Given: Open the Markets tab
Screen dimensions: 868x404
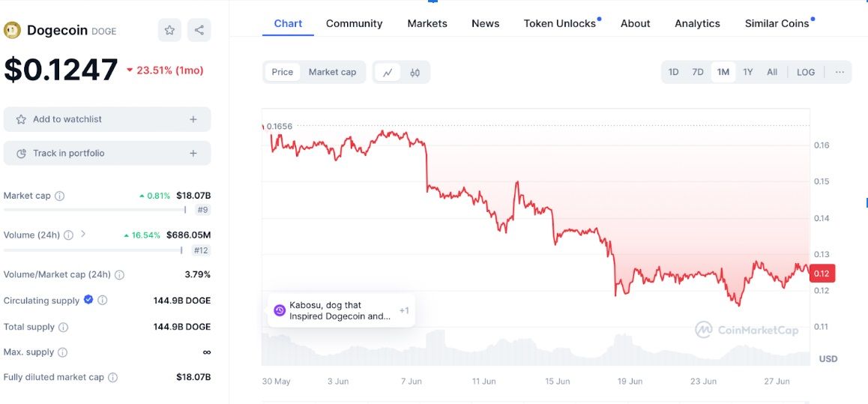Looking at the screenshot, I should (x=427, y=23).
